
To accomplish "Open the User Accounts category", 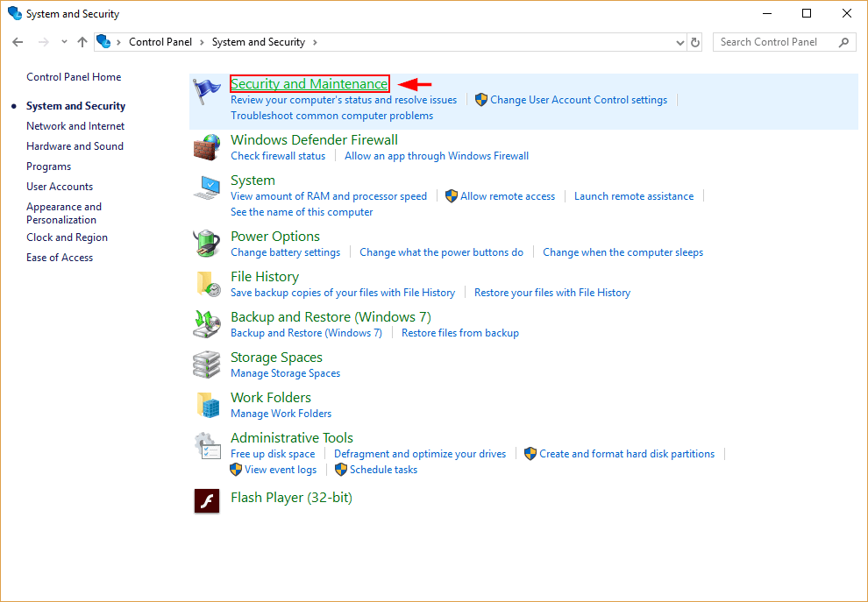I will [60, 187].
